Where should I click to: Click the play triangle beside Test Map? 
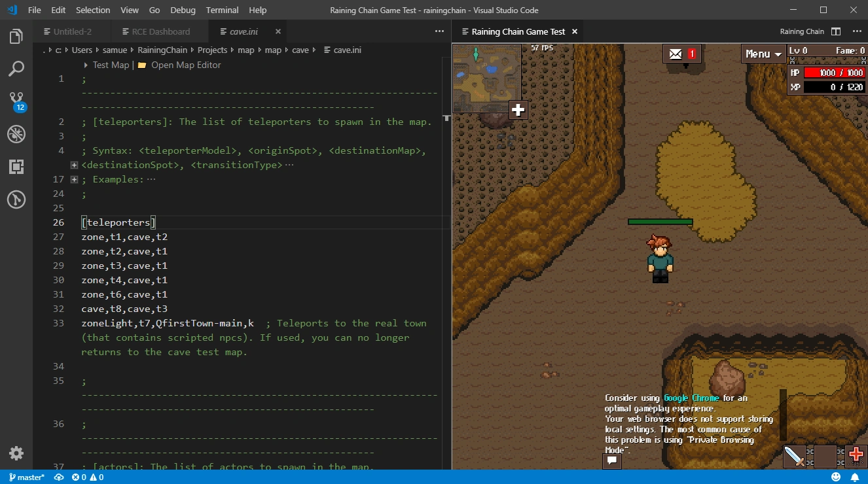(x=86, y=65)
